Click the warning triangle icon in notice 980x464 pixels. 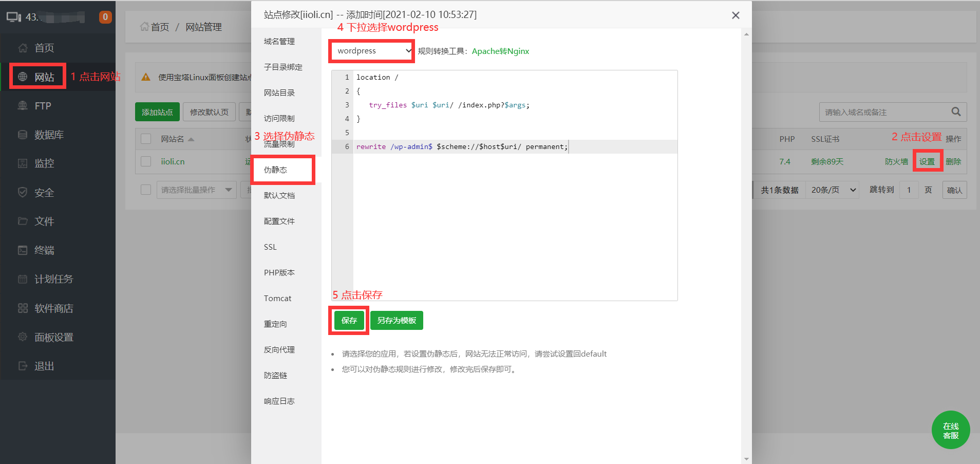tap(146, 77)
